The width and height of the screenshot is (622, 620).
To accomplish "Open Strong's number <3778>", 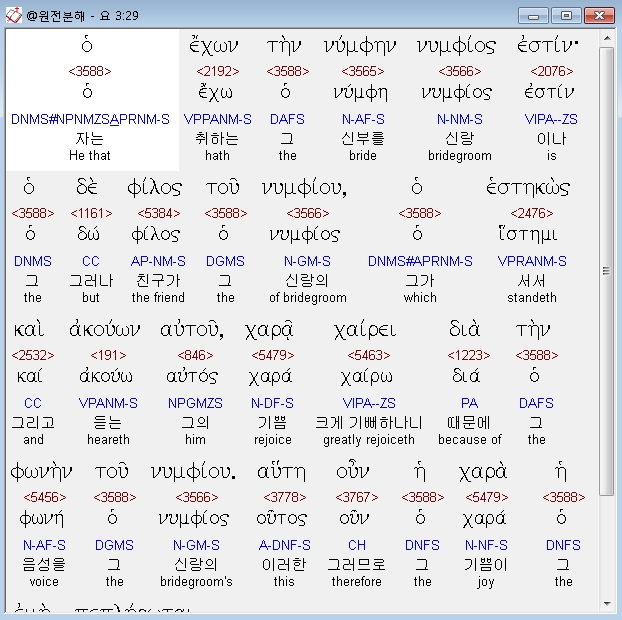I will click(x=285, y=497).
